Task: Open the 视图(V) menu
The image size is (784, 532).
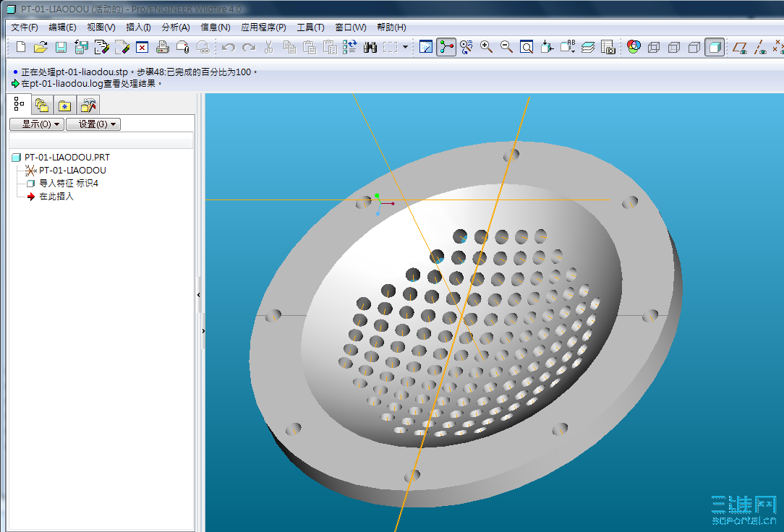Action: (101, 27)
